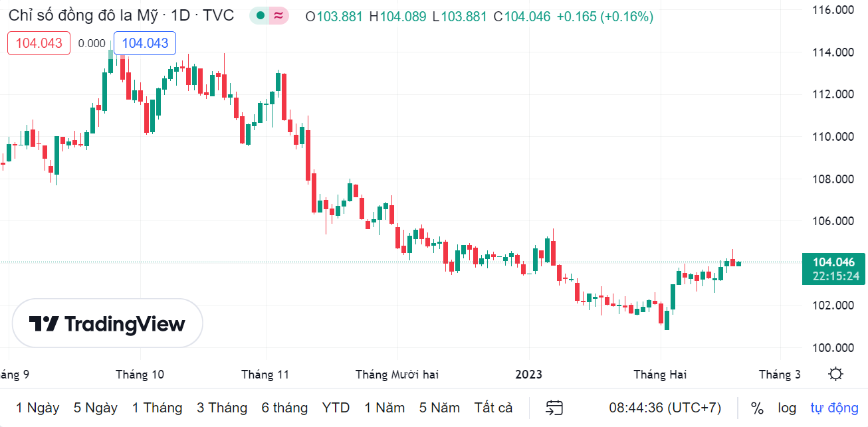
Task: Click the TradingView logo
Action: [107, 323]
